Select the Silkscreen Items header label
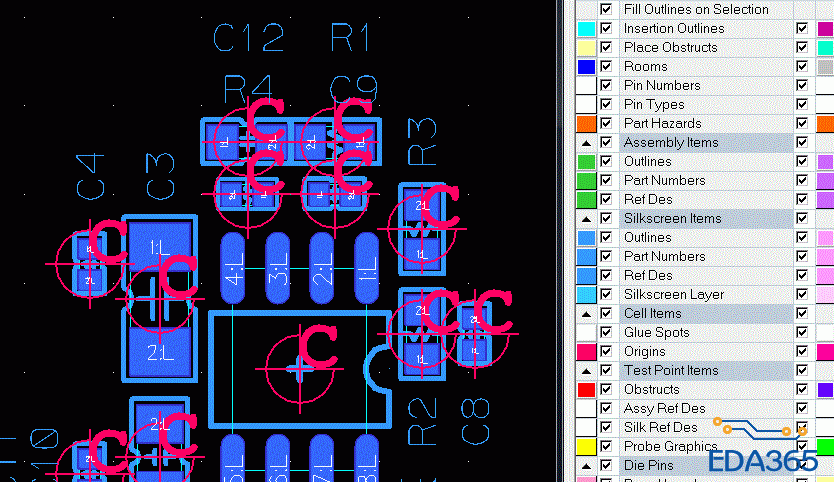This screenshot has width=834, height=482. (672, 219)
